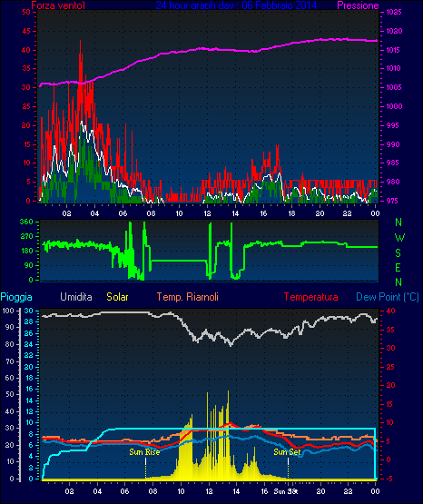Click 16 on the cyan rain axis

[x=29, y=390]
